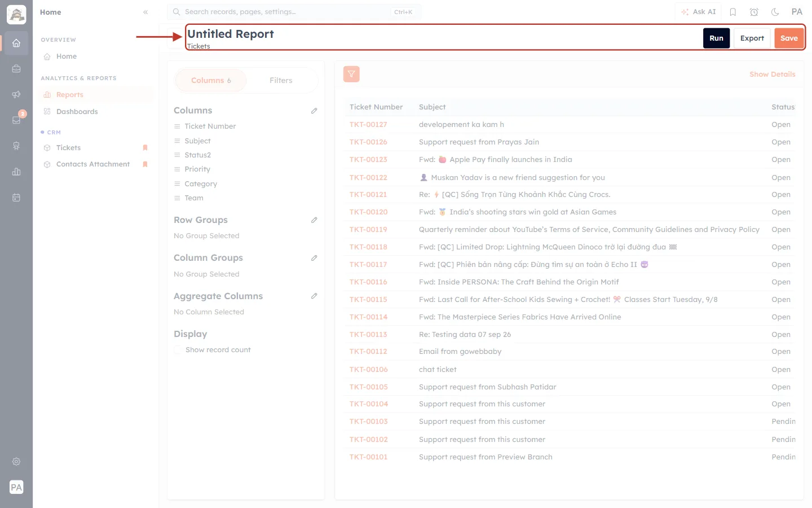Viewport: 812px width, 508px height.
Task: Click PA avatar at bottom of left rail
Action: pyautogui.click(x=16, y=487)
